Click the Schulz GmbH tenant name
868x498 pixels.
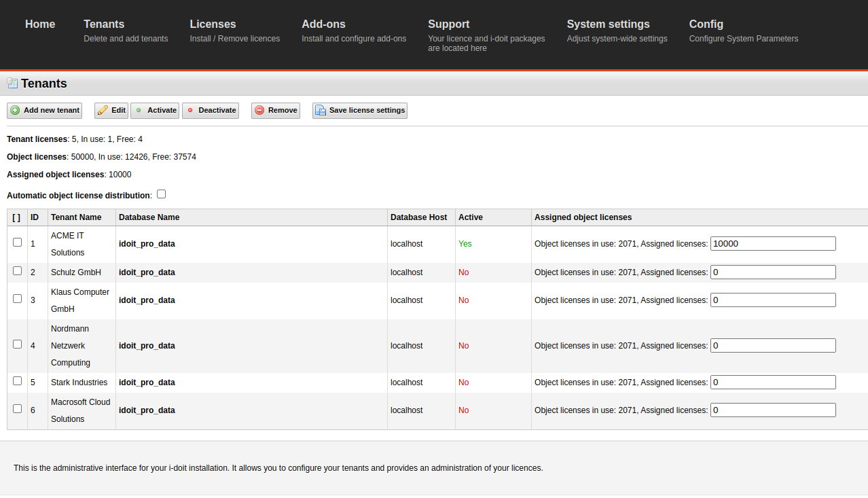coord(76,272)
